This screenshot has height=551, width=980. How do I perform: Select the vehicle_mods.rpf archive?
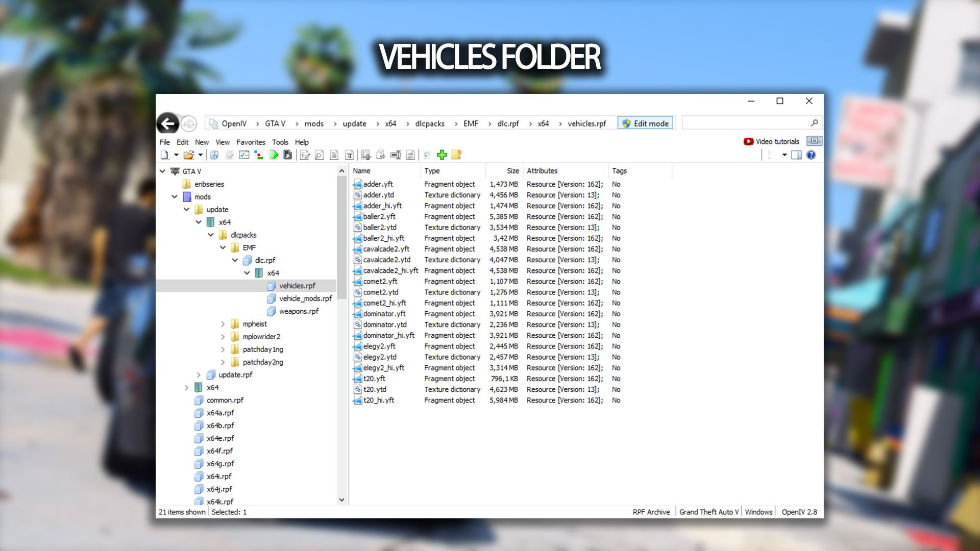(x=305, y=298)
